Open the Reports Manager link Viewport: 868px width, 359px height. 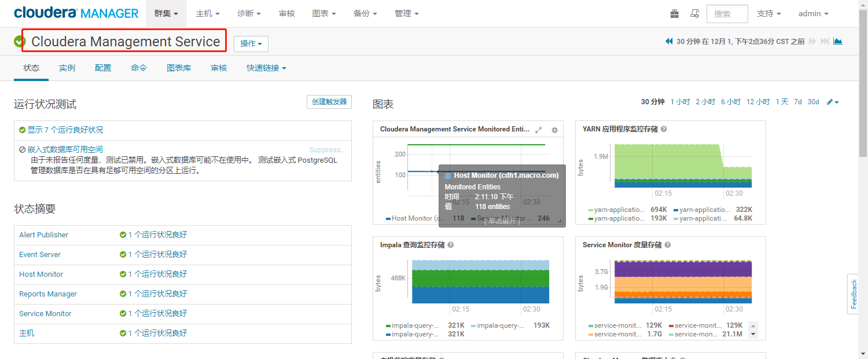coord(48,294)
